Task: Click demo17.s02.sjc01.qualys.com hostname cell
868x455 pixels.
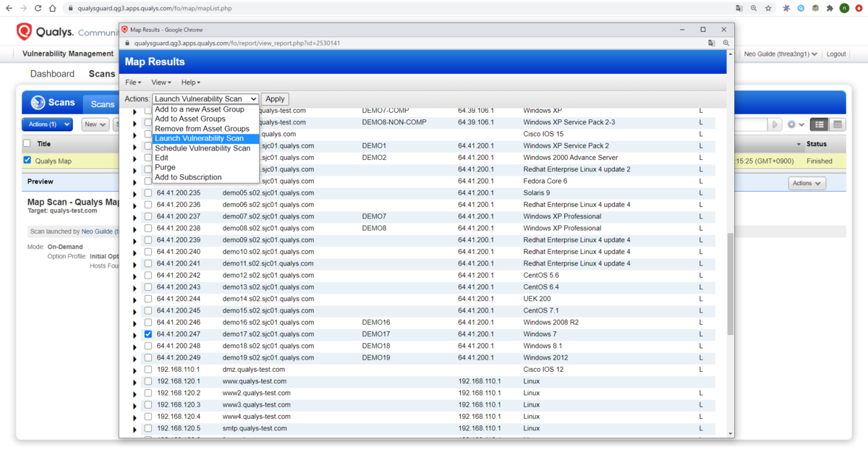Action: click(x=268, y=334)
